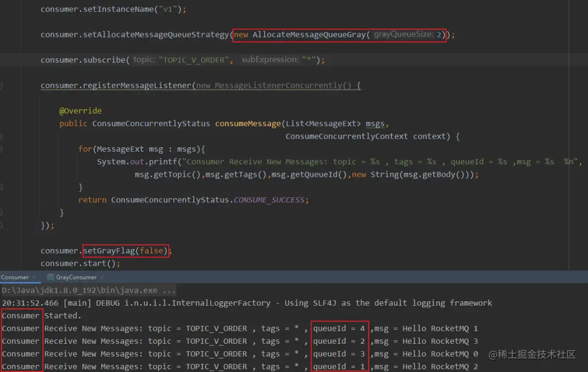Click msg.getQueueId() in the printf arguments
The height and width of the screenshot is (372, 588).
pyautogui.click(x=309, y=175)
